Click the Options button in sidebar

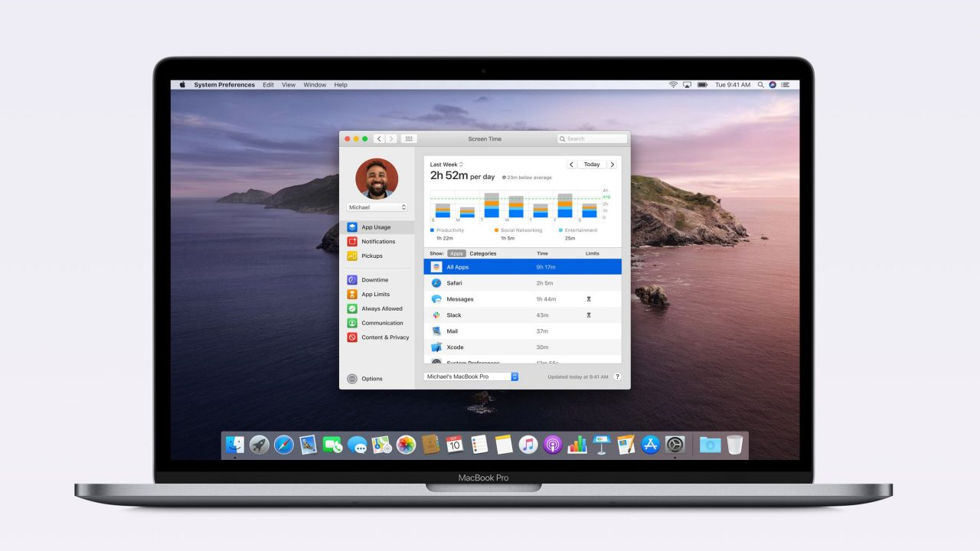(x=365, y=379)
